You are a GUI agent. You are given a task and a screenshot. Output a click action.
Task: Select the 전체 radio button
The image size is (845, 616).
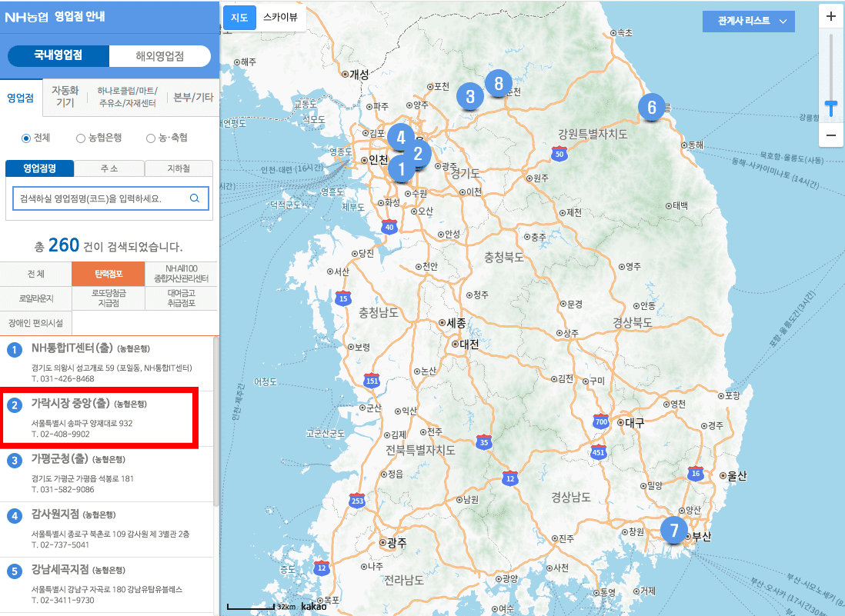[x=26, y=138]
